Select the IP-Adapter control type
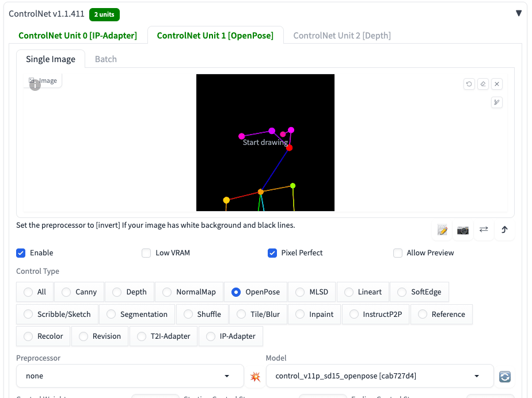This screenshot has height=398, width=532. [x=231, y=336]
